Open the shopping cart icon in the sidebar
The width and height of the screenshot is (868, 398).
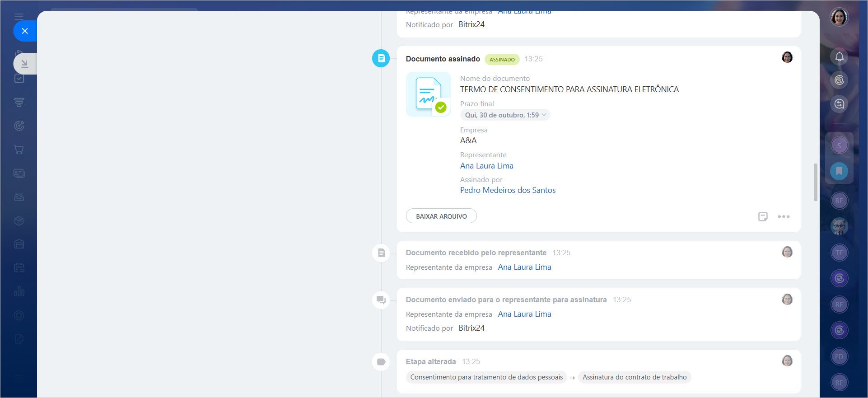tap(19, 150)
